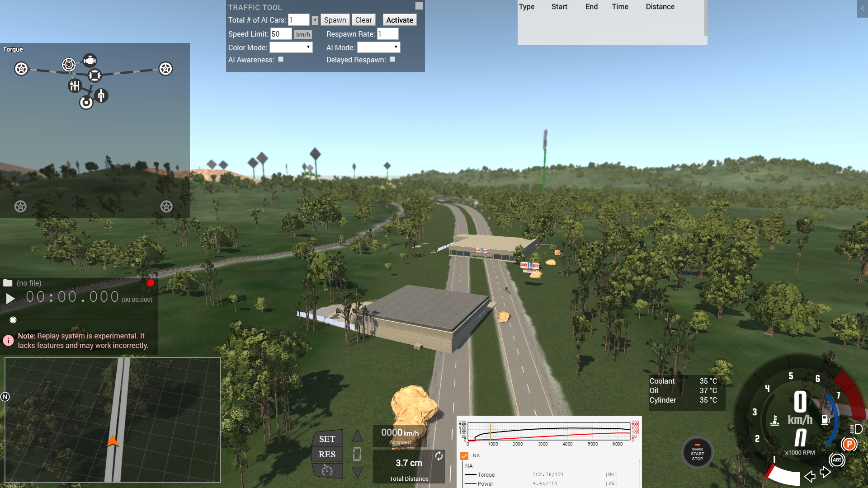Open the AI Mode dropdown
868x488 pixels.
click(378, 47)
